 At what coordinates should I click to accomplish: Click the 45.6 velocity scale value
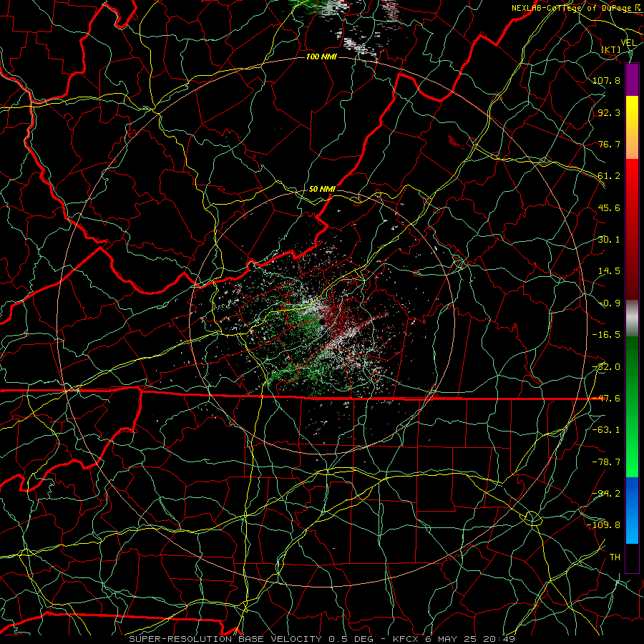609,208
